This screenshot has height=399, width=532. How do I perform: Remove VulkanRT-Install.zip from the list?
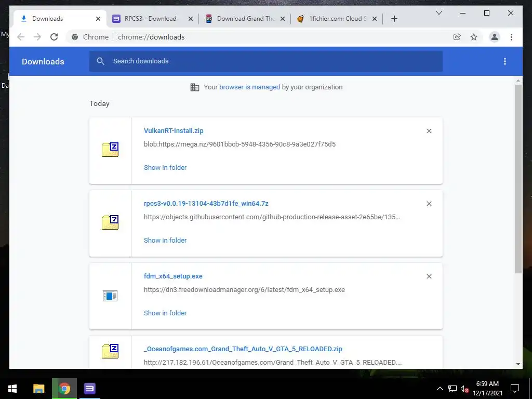coord(429,131)
